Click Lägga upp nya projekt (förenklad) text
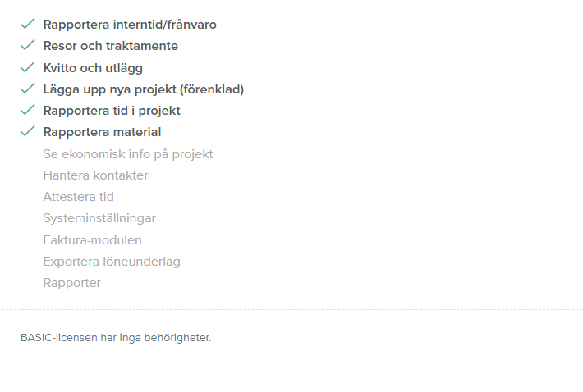Screen dimensions: 583x392 144,89
